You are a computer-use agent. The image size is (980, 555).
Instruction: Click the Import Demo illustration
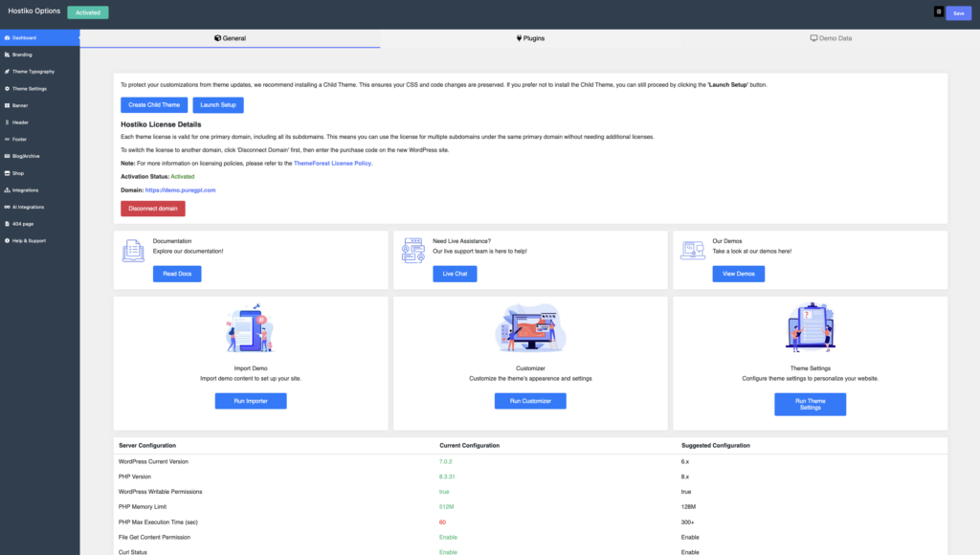(250, 329)
